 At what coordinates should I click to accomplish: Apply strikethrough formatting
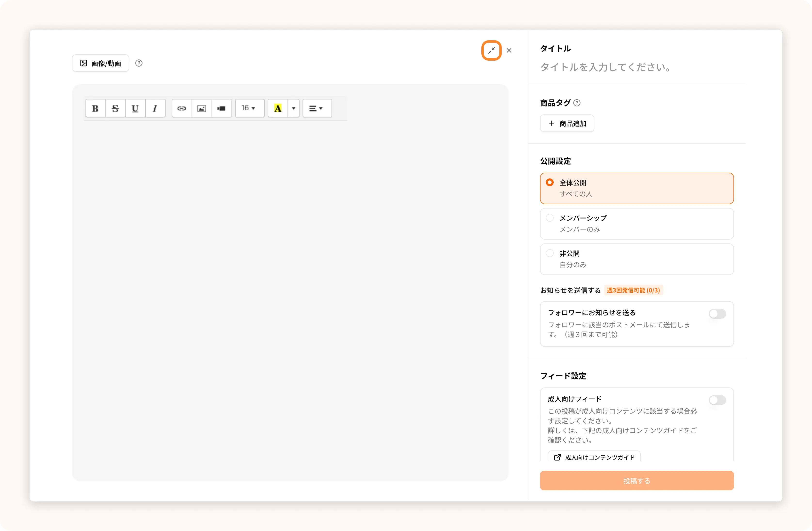pyautogui.click(x=115, y=109)
